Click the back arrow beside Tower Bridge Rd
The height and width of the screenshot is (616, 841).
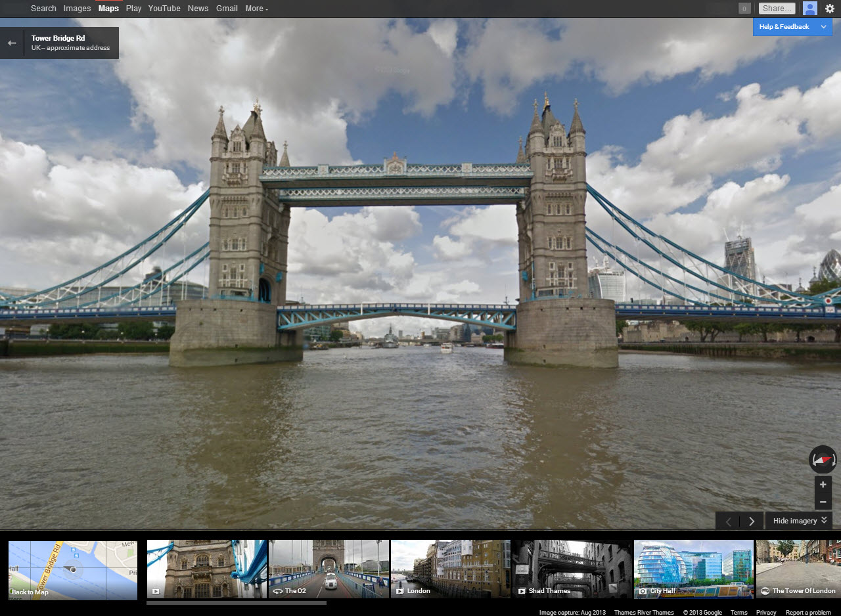click(x=12, y=43)
